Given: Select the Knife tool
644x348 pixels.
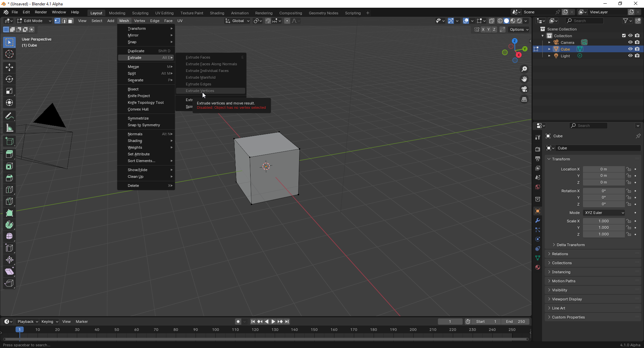Looking at the screenshot, I should (x=9, y=201).
